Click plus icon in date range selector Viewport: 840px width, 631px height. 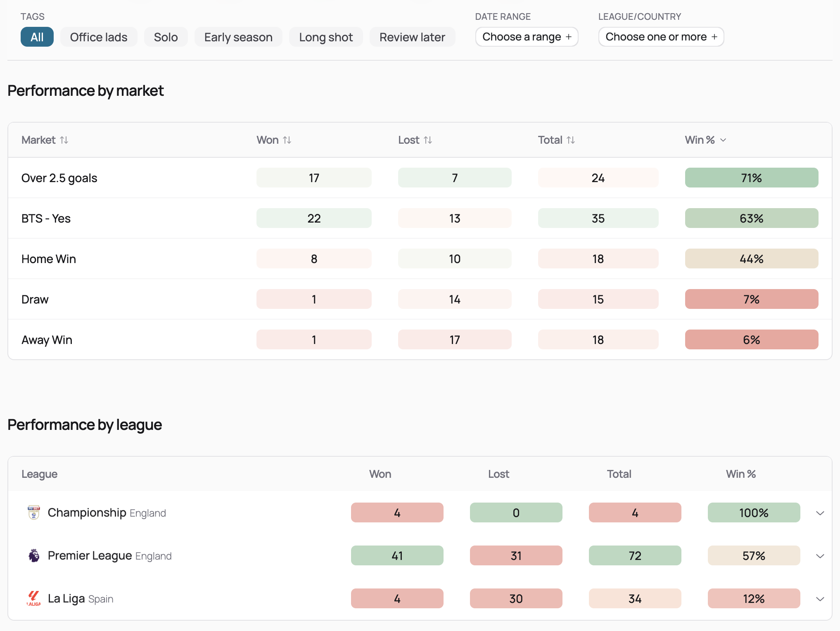[x=569, y=37]
